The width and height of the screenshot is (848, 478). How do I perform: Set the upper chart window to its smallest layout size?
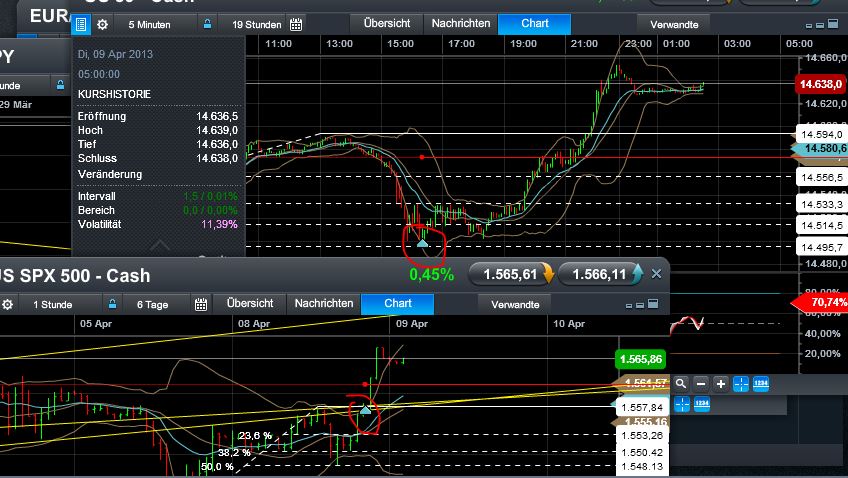809,25
